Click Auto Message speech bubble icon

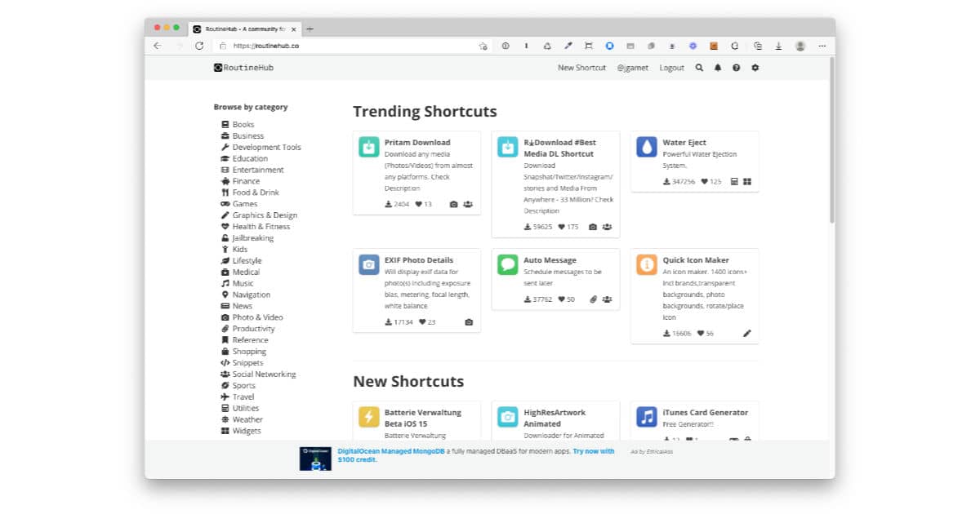[x=508, y=264]
